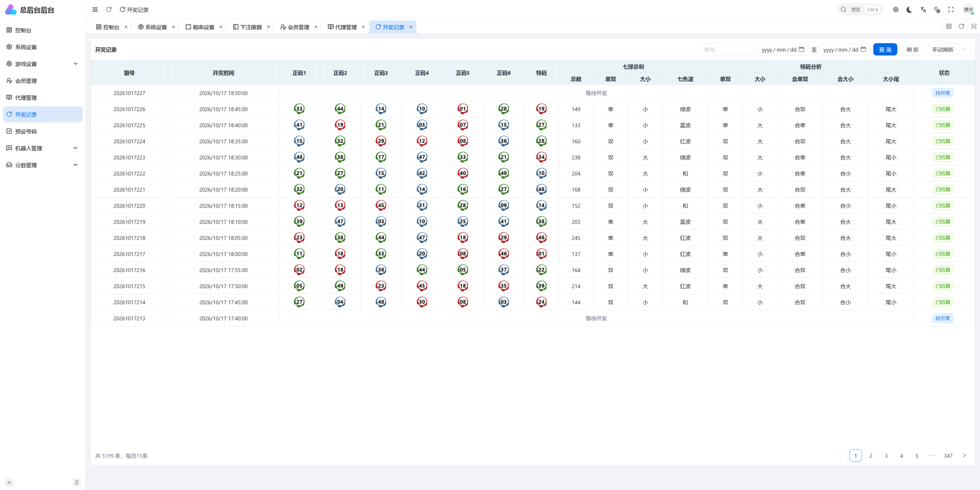Open the language translation icon
Image resolution: width=980 pixels, height=490 pixels.
click(x=923, y=10)
